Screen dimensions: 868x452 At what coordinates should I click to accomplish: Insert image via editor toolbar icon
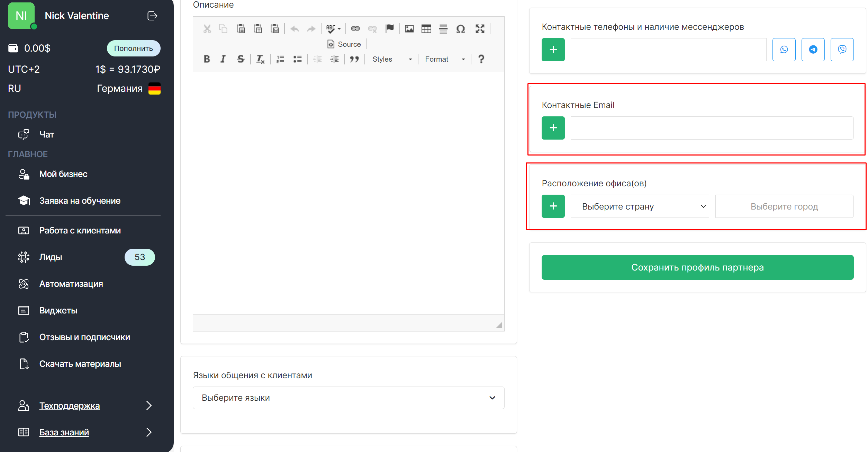409,29
